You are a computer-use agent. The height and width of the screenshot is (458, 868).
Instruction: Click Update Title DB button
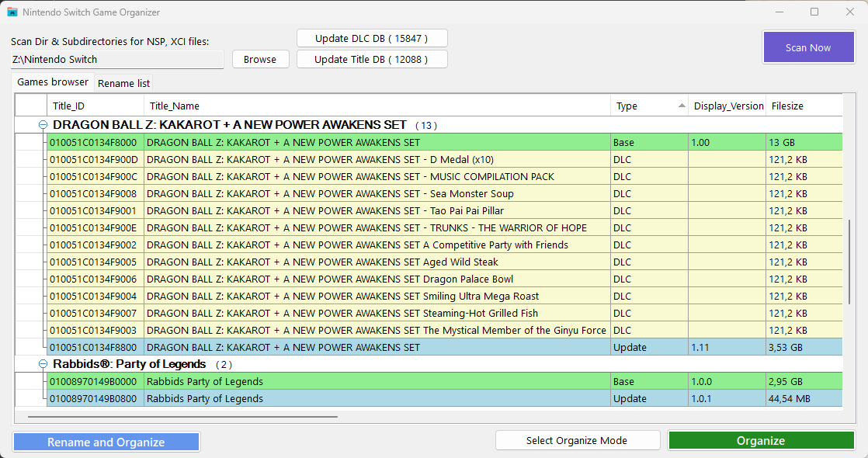pos(372,59)
